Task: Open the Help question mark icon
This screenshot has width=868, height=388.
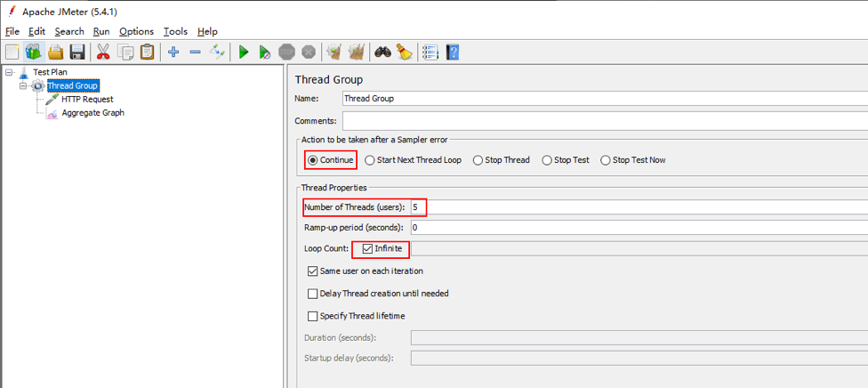Action: pos(453,53)
